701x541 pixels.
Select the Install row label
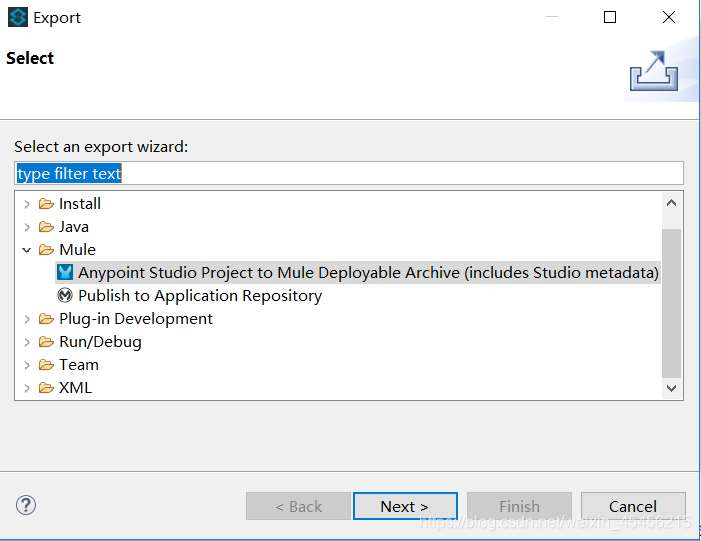point(80,203)
